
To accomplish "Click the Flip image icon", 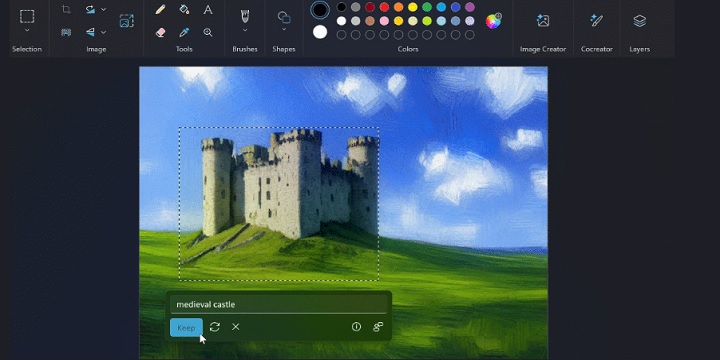I will point(90,32).
